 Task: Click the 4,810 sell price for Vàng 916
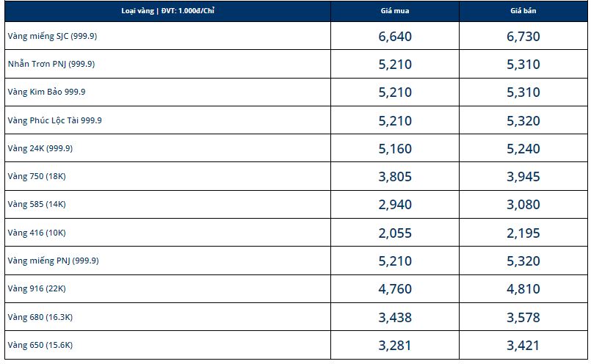(x=523, y=289)
